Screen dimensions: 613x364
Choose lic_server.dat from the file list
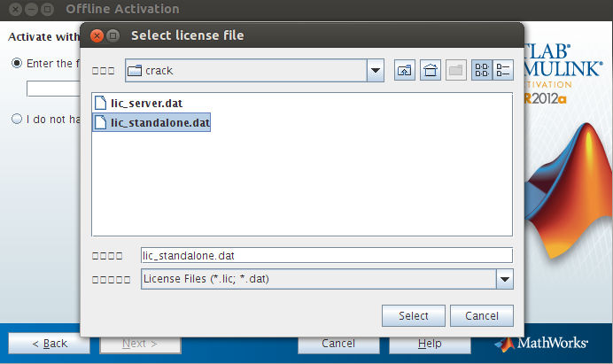click(x=146, y=103)
